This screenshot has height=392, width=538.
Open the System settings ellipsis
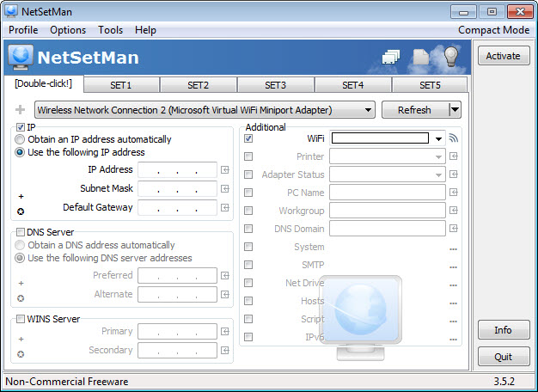(x=453, y=249)
